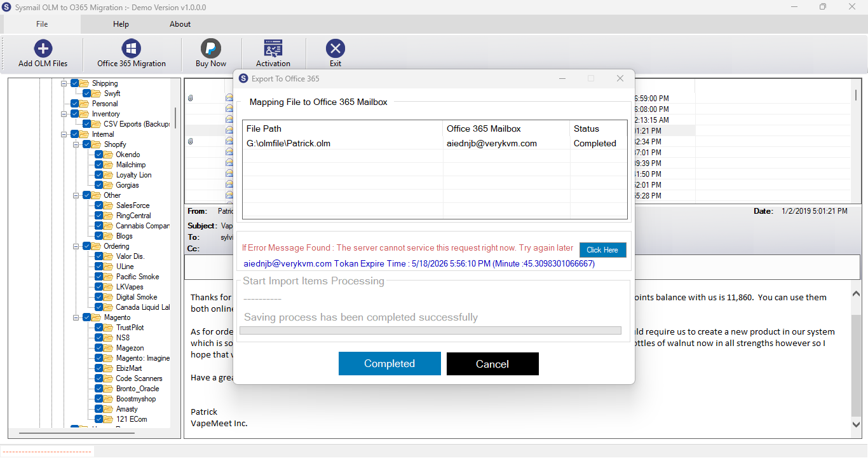Click the TrustPilot folder icon
Viewport: 868px width, 458px height.
click(109, 328)
